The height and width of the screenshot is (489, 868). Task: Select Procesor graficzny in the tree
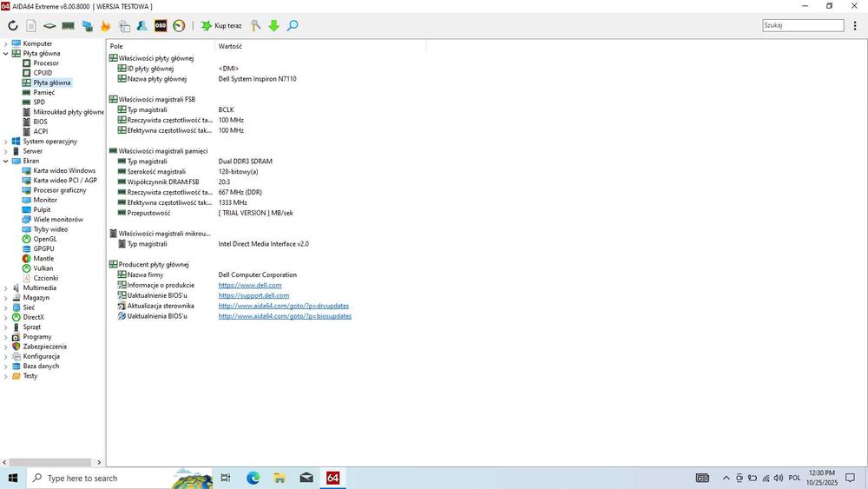pos(59,190)
